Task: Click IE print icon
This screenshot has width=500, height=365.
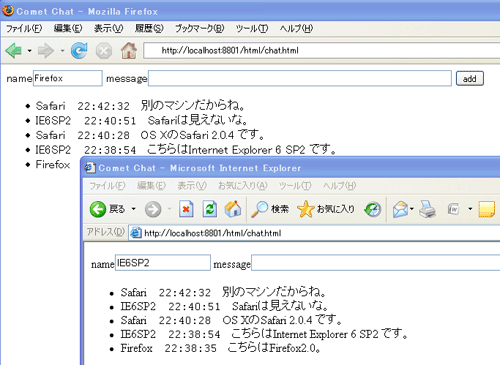Action: point(427,209)
